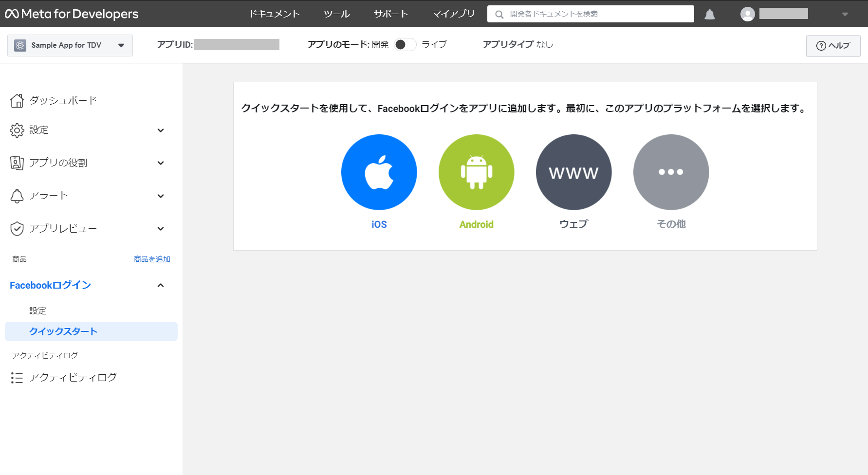The width and height of the screenshot is (868, 475).
Task: Open 設定 under Facebookログイン
Action: 38,311
